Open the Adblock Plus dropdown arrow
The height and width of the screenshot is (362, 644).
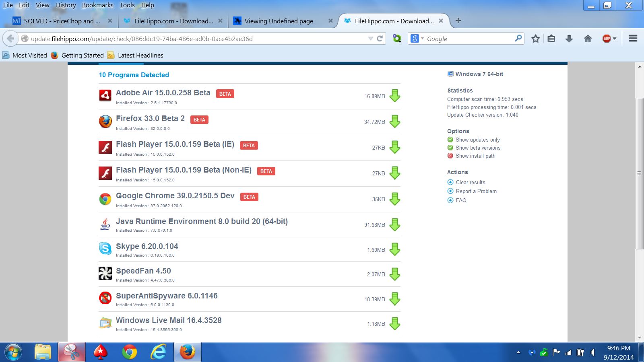point(615,39)
